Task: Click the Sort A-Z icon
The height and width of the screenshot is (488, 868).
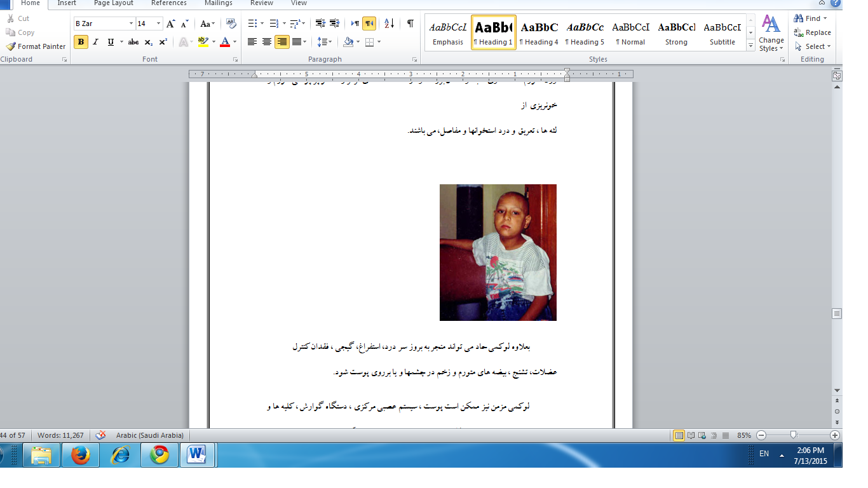Action: [389, 24]
